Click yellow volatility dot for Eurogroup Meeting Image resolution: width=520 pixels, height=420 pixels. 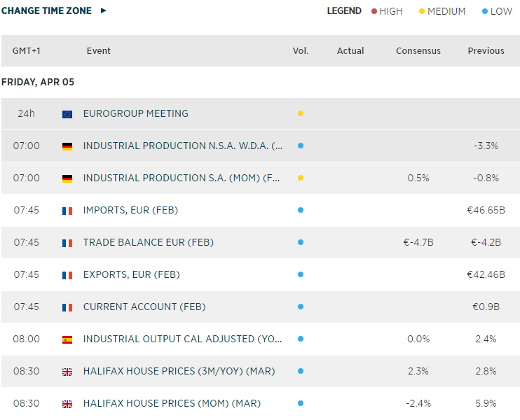coord(301,113)
